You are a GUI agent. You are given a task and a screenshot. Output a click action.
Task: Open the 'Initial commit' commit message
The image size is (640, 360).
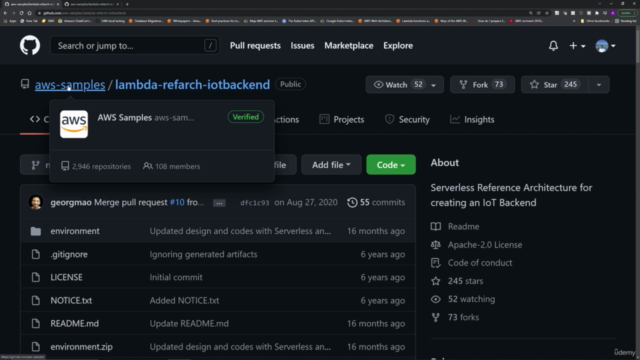point(176,277)
